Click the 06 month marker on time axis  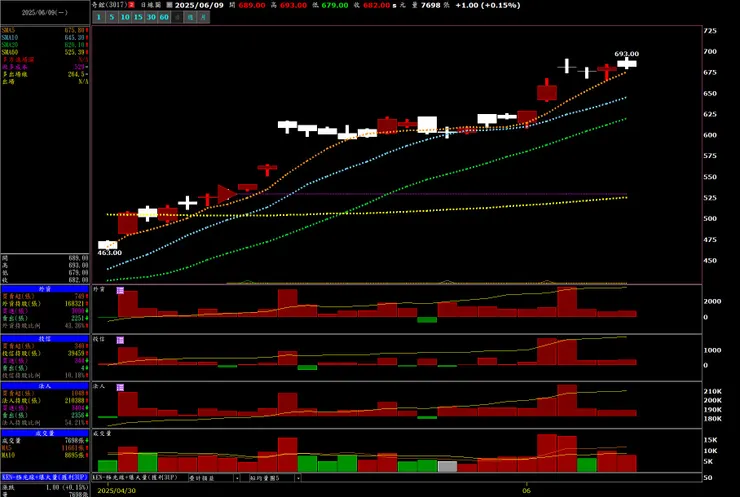(x=526, y=490)
